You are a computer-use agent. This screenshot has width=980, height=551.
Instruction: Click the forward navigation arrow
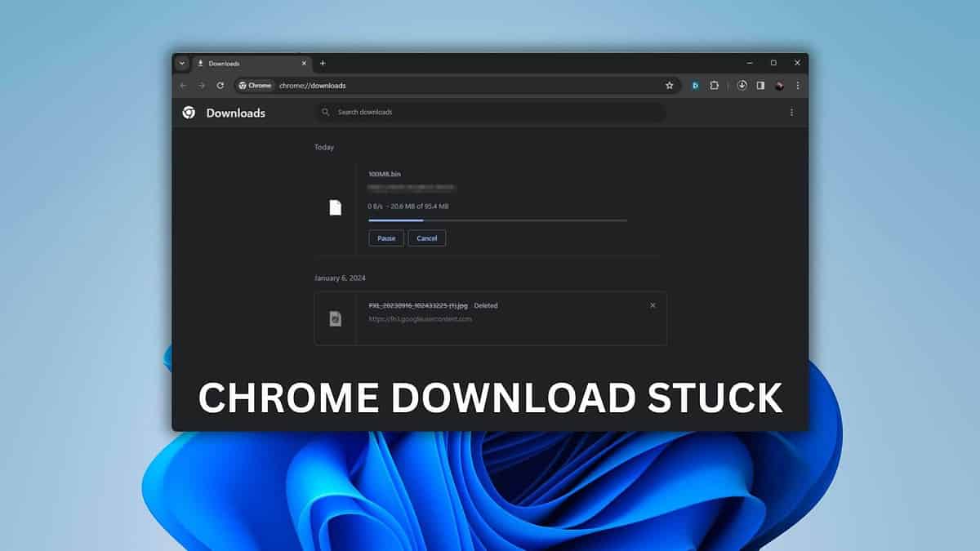point(201,85)
